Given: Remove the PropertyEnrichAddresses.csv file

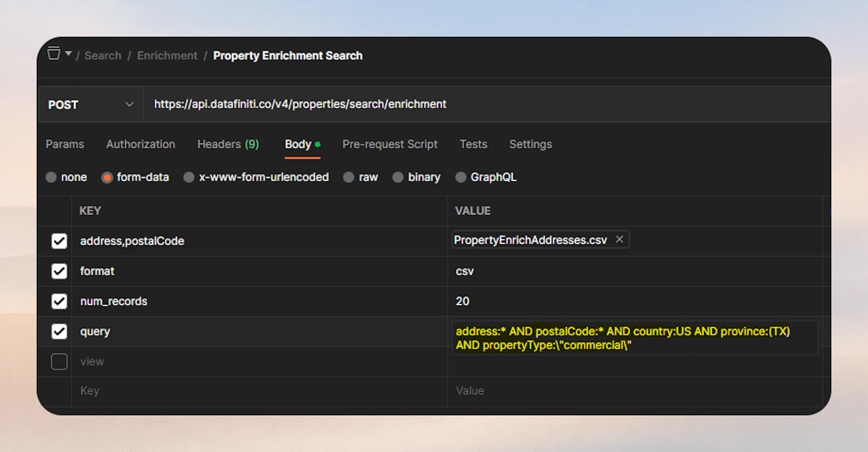Looking at the screenshot, I should 620,239.
